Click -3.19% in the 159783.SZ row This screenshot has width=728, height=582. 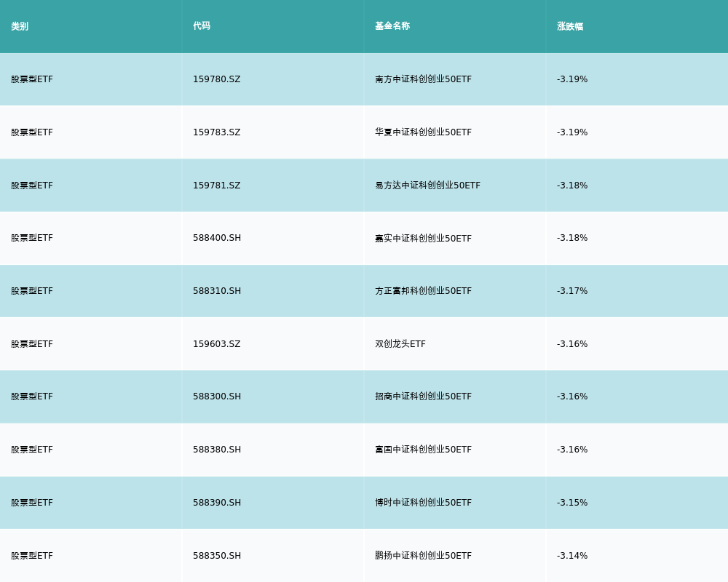pos(572,132)
